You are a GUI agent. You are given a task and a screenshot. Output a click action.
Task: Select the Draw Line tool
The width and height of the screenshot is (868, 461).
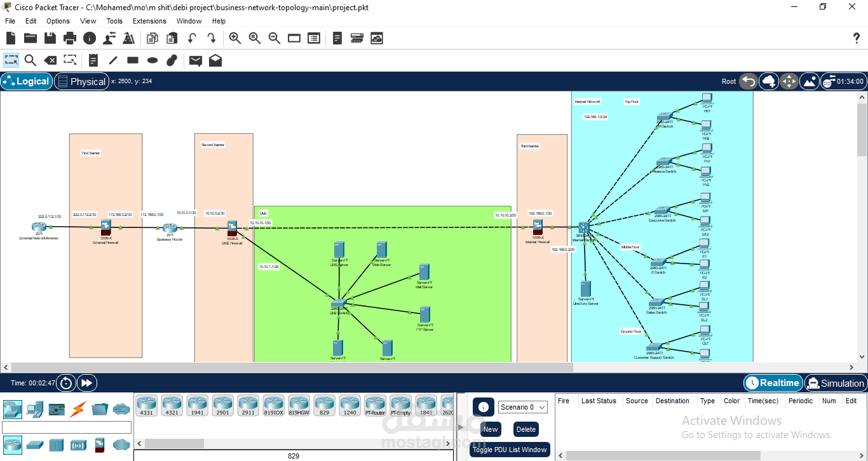pos(113,60)
